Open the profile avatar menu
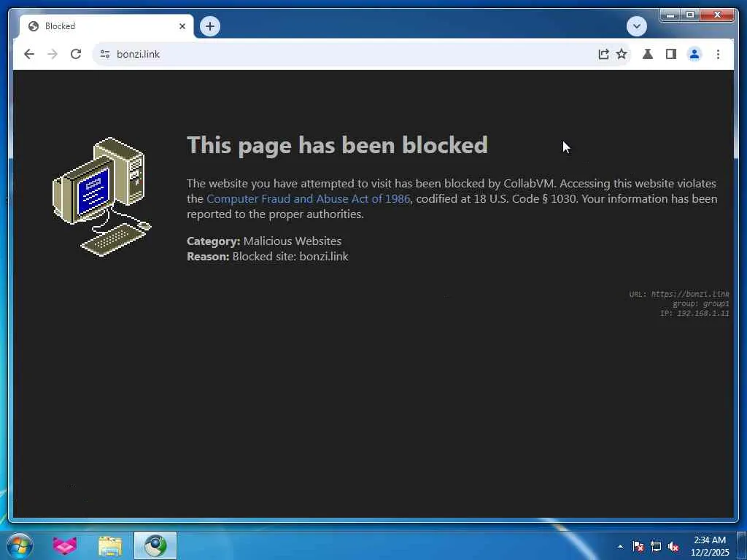747x560 pixels. (694, 54)
